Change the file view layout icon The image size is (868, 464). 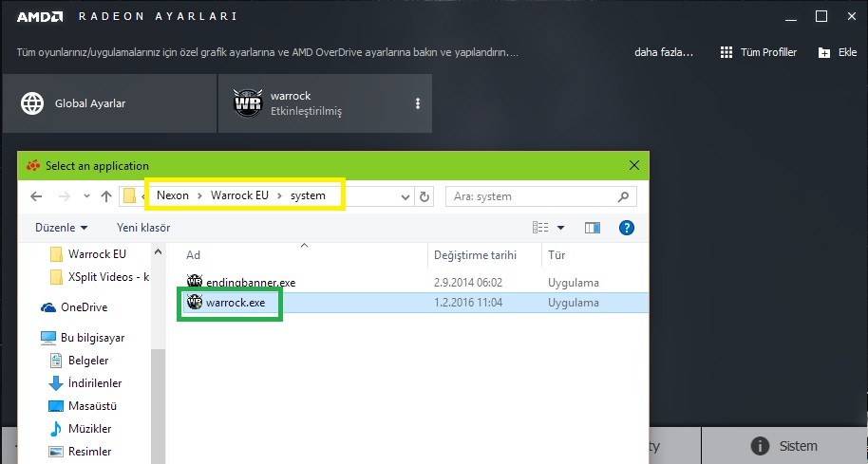[x=541, y=228]
